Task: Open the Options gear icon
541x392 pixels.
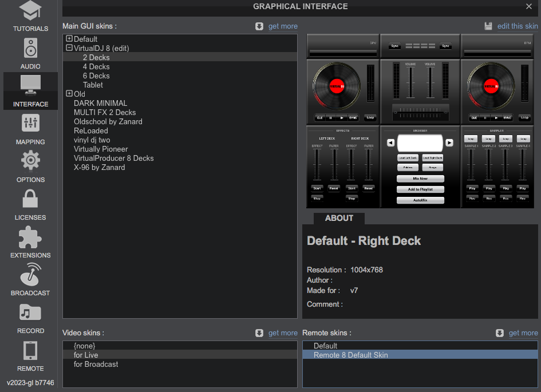Action: tap(30, 160)
